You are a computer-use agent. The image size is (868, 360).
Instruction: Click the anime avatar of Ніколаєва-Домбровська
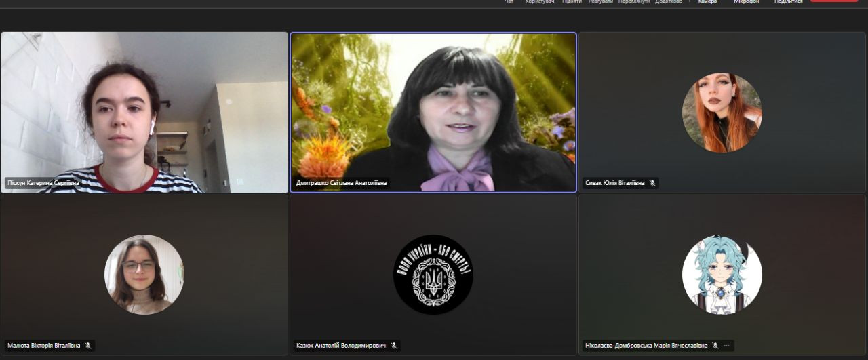[722, 275]
